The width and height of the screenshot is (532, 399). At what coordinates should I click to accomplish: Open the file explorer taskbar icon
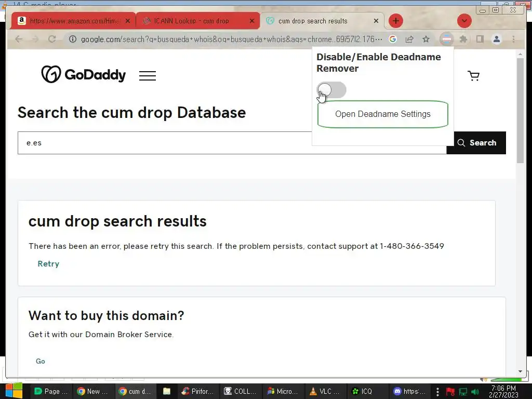pos(167,392)
